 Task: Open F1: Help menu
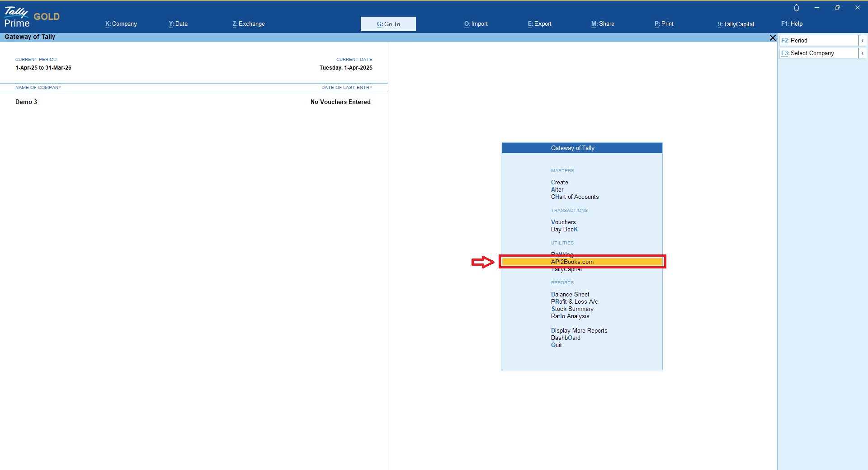(x=792, y=24)
